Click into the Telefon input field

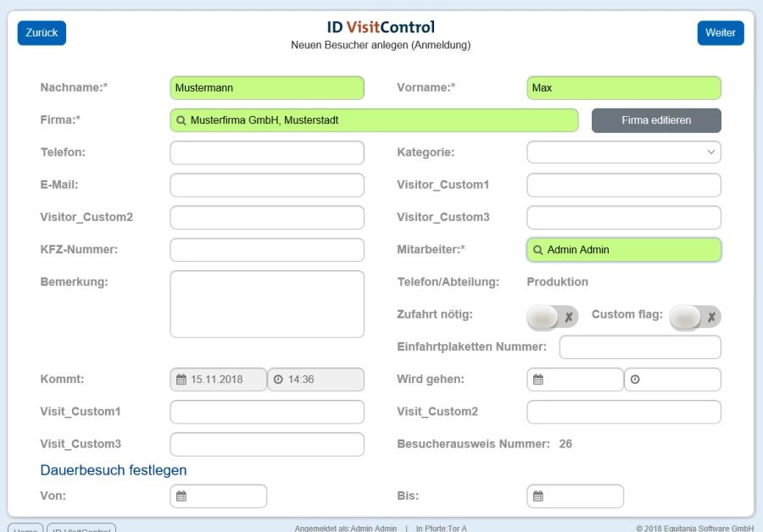point(267,152)
